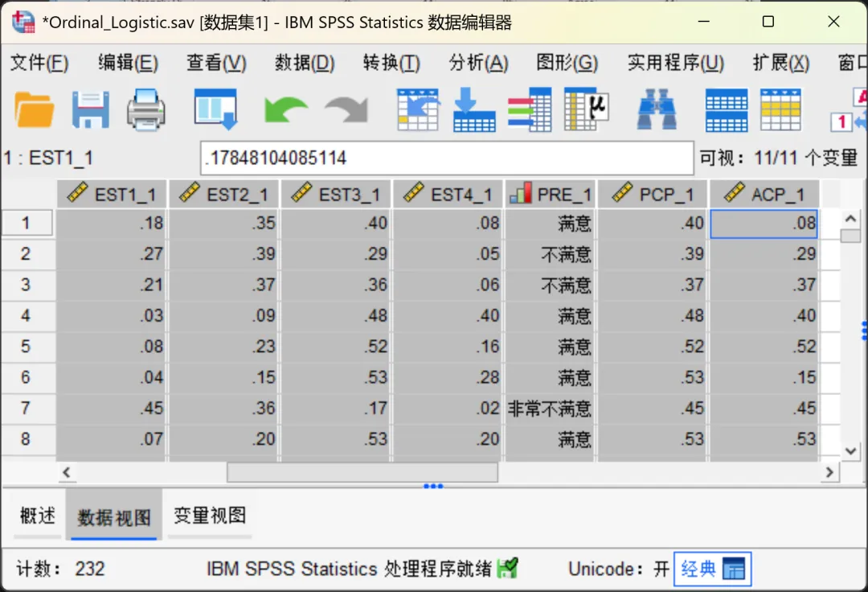
Task: Select the EST4_1 column header
Action: point(448,194)
